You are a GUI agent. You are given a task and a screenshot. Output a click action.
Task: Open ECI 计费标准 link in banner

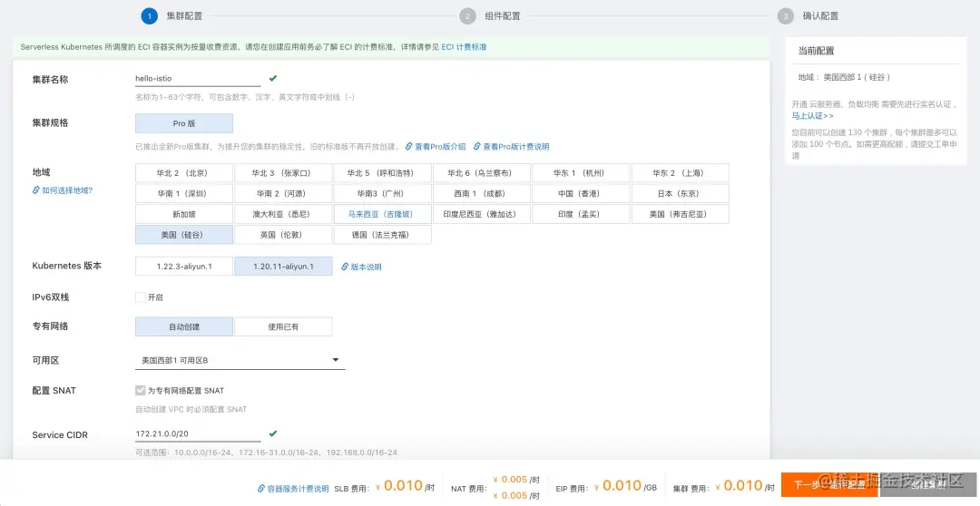(x=464, y=47)
